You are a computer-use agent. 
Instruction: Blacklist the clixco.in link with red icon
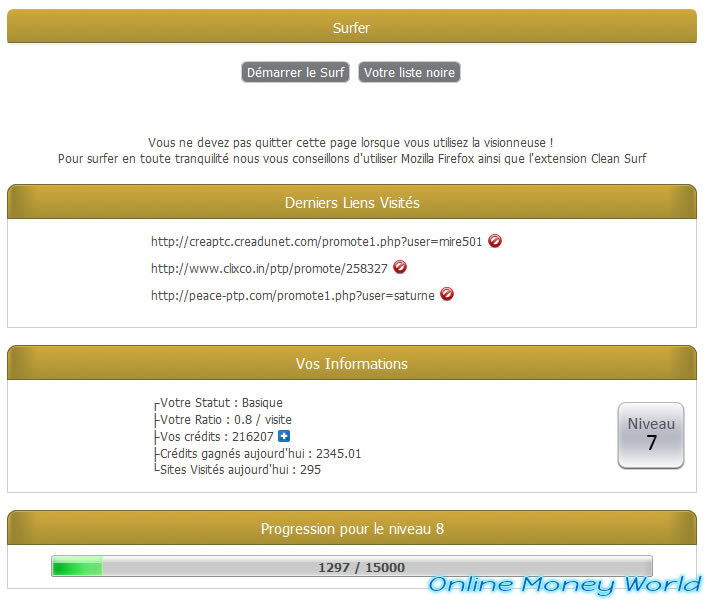click(x=400, y=268)
